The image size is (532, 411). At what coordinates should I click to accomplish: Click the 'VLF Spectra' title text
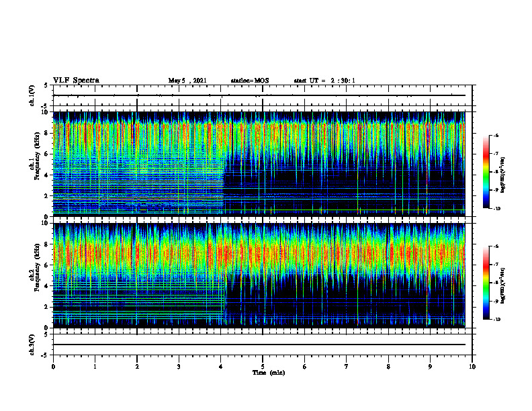(76, 81)
